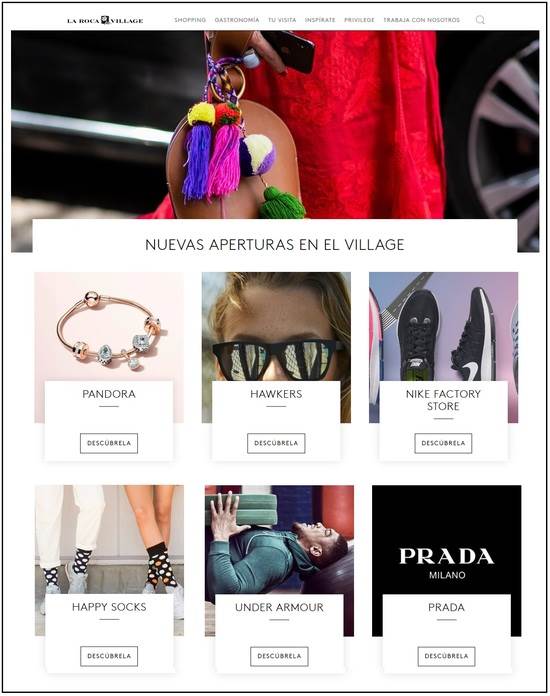The image size is (550, 696).
Task: Open the Privilege menu item
Action: tap(359, 20)
